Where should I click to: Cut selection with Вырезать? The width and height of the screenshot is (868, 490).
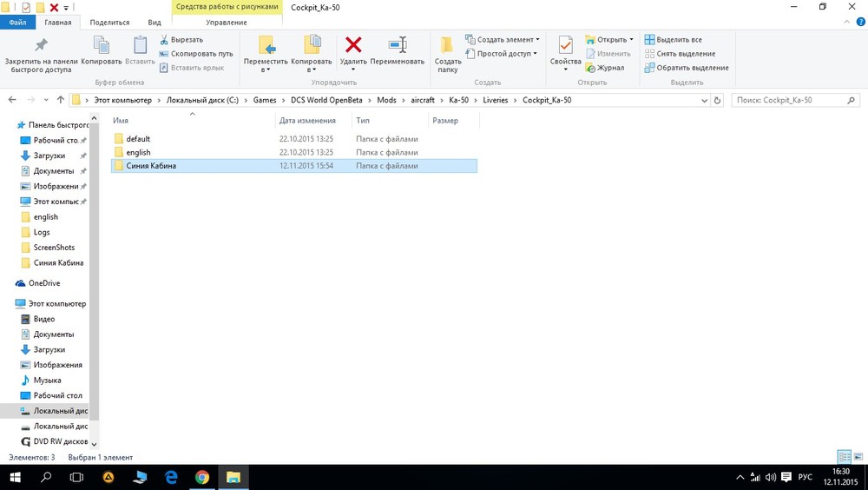[x=181, y=40]
